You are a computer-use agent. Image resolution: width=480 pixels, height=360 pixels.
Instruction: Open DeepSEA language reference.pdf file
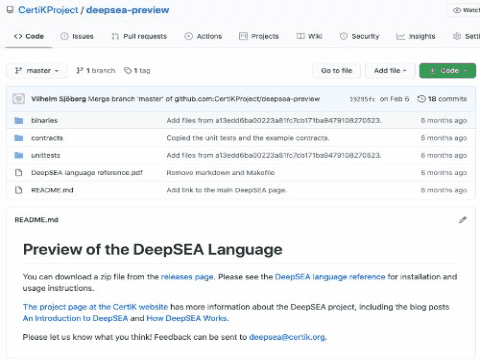click(87, 173)
